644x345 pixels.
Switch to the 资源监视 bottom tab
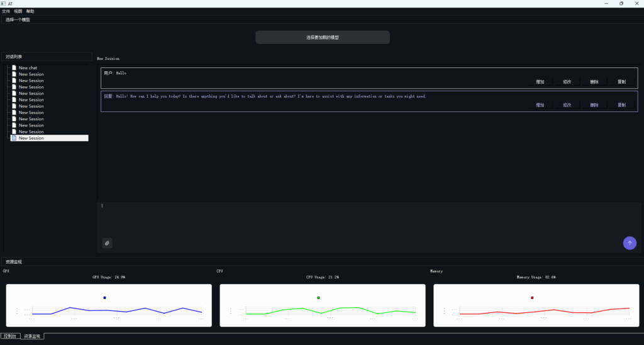coord(32,336)
